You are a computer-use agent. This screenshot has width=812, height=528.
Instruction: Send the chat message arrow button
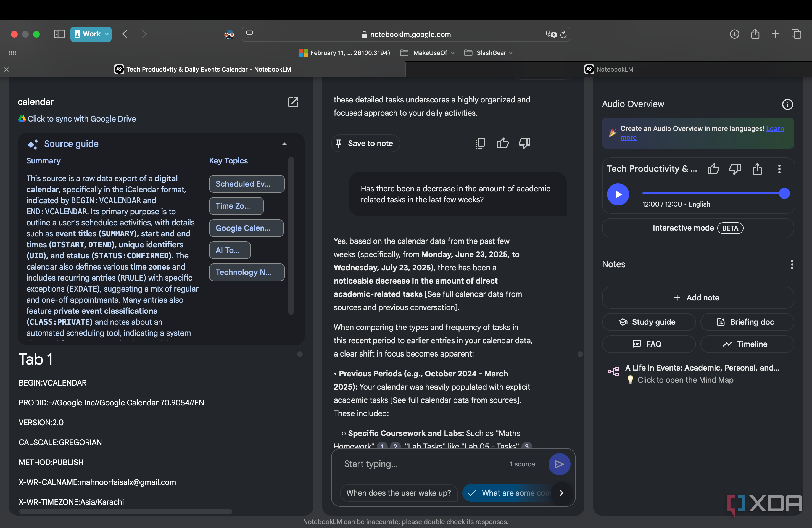click(559, 464)
